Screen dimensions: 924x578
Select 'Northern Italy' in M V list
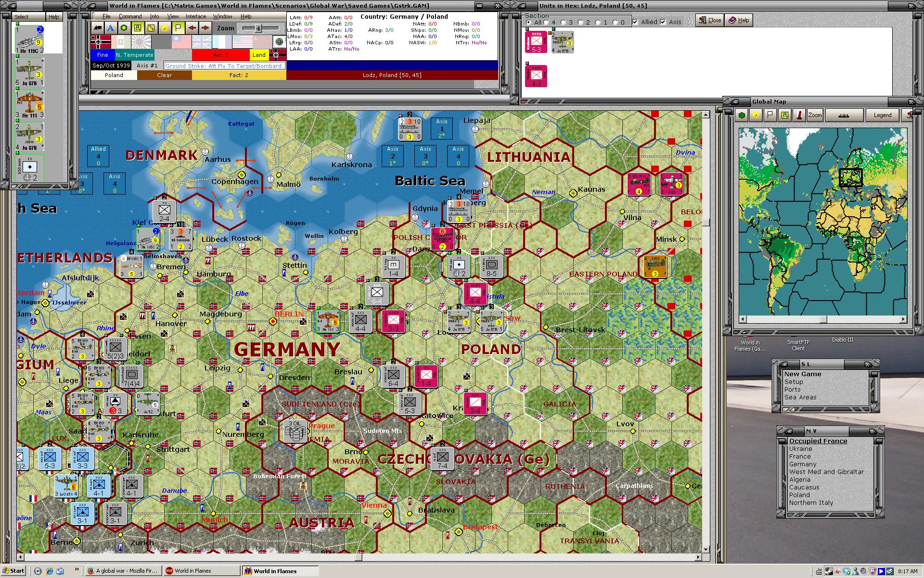[811, 502]
